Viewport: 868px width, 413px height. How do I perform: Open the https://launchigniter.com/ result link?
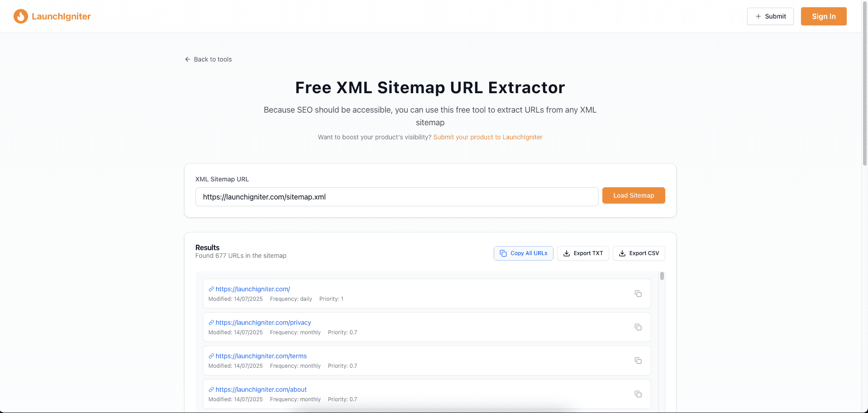tap(253, 289)
